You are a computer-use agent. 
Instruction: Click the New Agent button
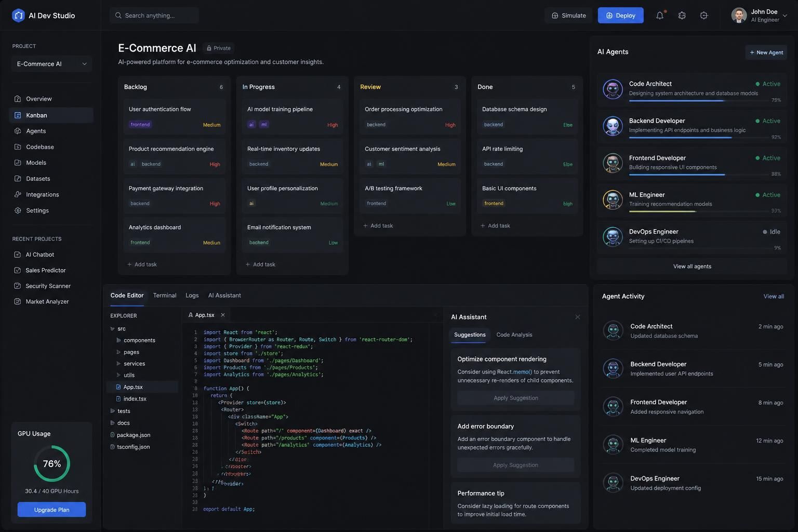766,52
